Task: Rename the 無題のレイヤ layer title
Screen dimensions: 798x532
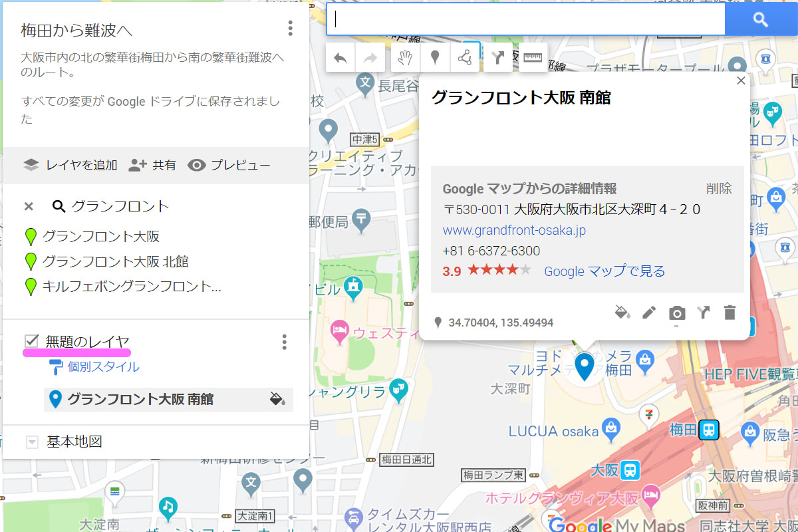Action: (87, 342)
